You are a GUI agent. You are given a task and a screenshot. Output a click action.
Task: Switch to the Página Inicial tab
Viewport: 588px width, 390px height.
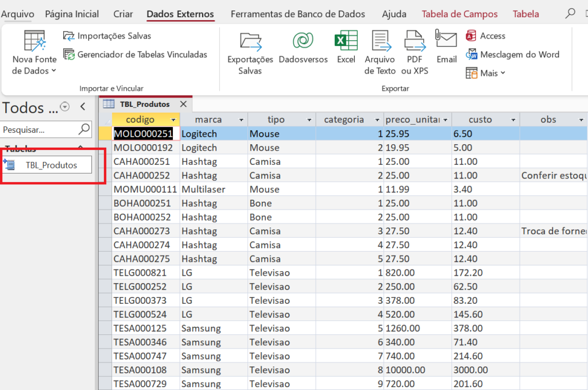(72, 14)
